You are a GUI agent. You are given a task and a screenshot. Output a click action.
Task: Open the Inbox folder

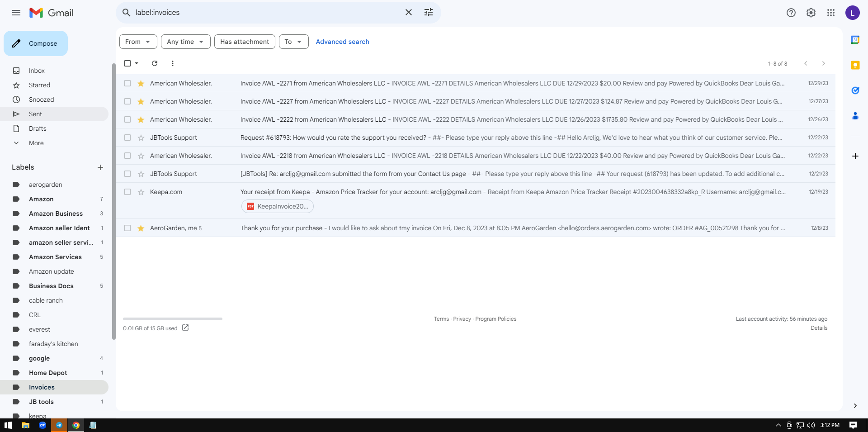[37, 71]
